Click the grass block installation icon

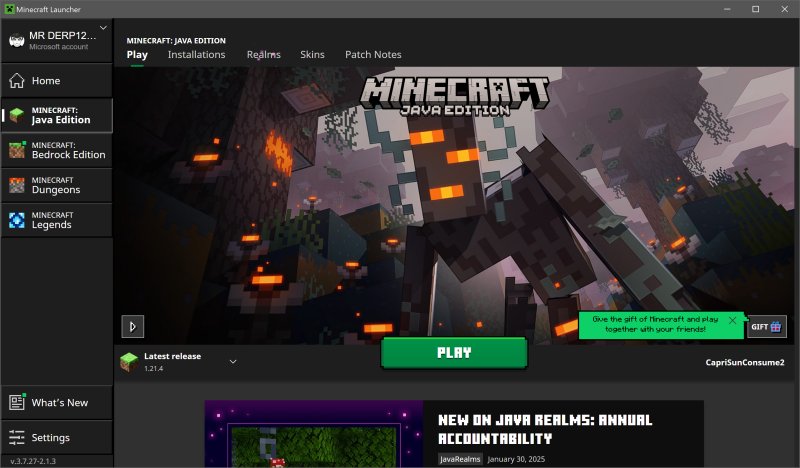[x=129, y=362]
